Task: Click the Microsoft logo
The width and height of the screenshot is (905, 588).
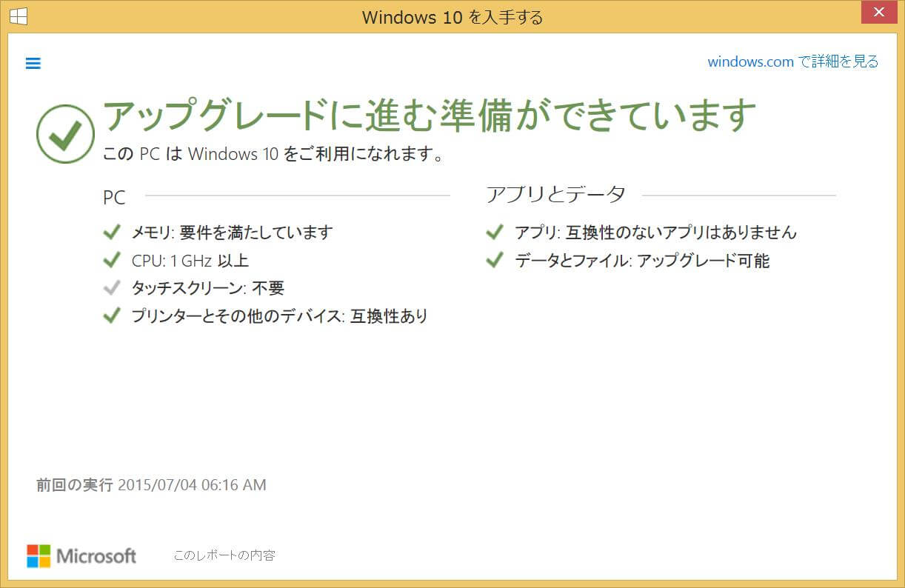Action: coord(81,556)
